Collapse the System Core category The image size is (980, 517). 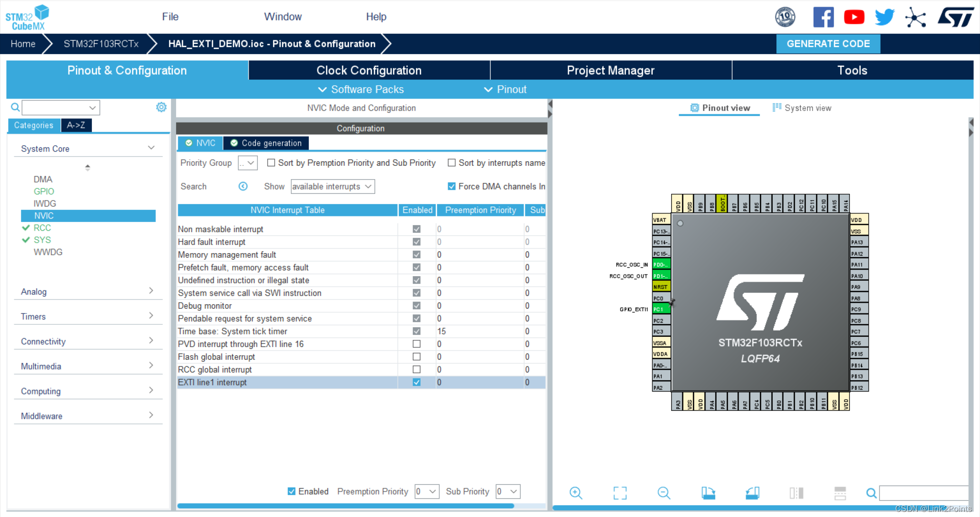[151, 148]
